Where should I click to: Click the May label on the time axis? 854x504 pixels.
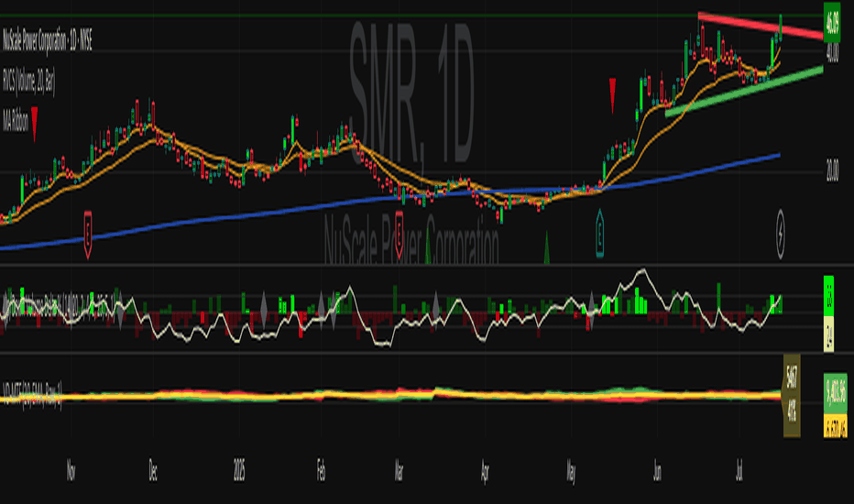coord(571,471)
